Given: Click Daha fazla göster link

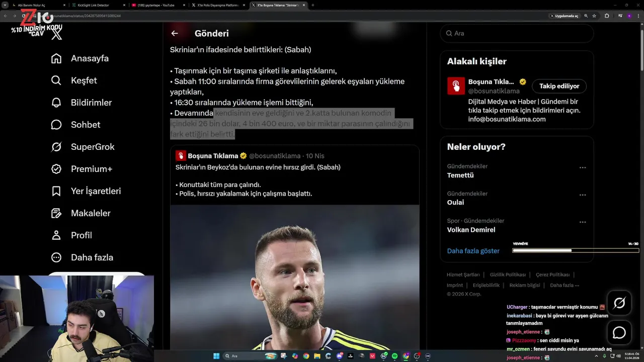Looking at the screenshot, I should tap(473, 251).
